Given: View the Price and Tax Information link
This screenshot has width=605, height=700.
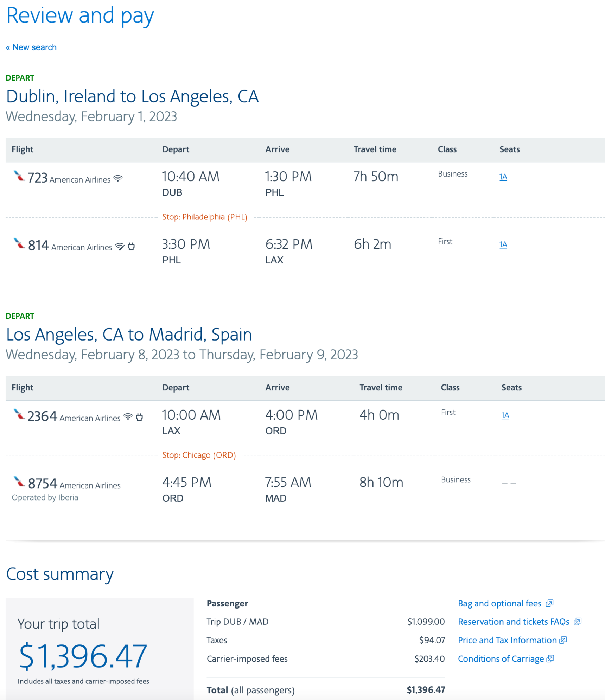Looking at the screenshot, I should click(x=507, y=640).
